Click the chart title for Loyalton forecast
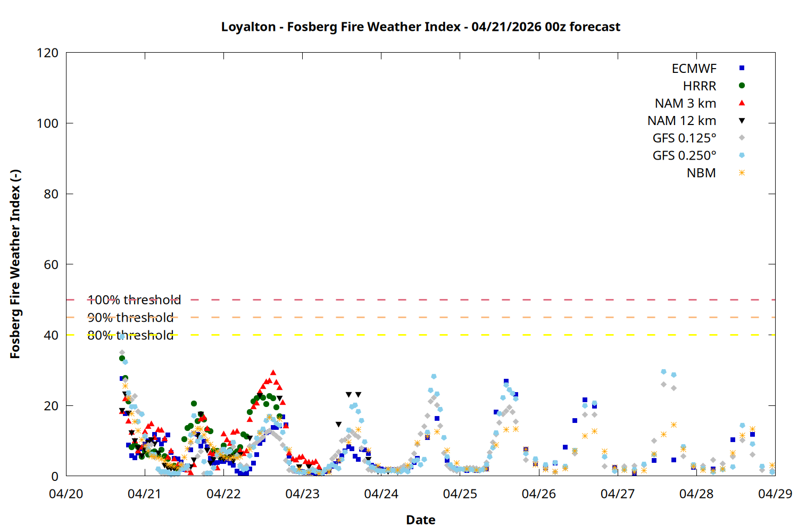The image size is (798, 532). point(420,27)
